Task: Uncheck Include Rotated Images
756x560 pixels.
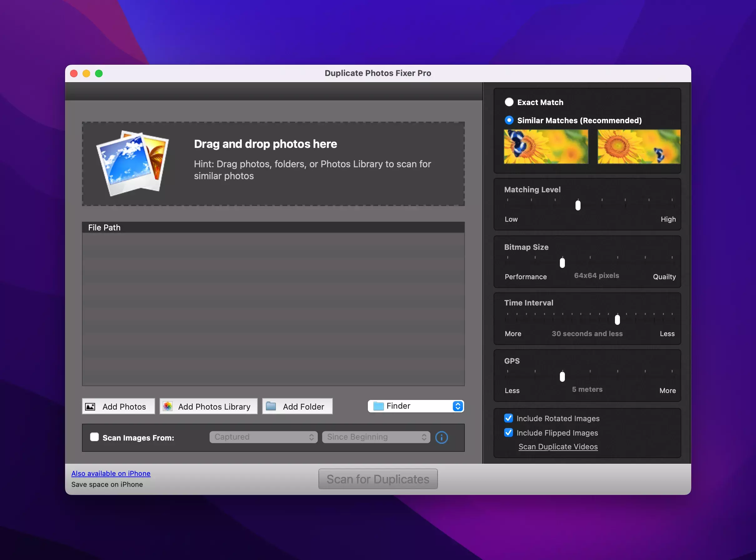Action: click(x=509, y=418)
